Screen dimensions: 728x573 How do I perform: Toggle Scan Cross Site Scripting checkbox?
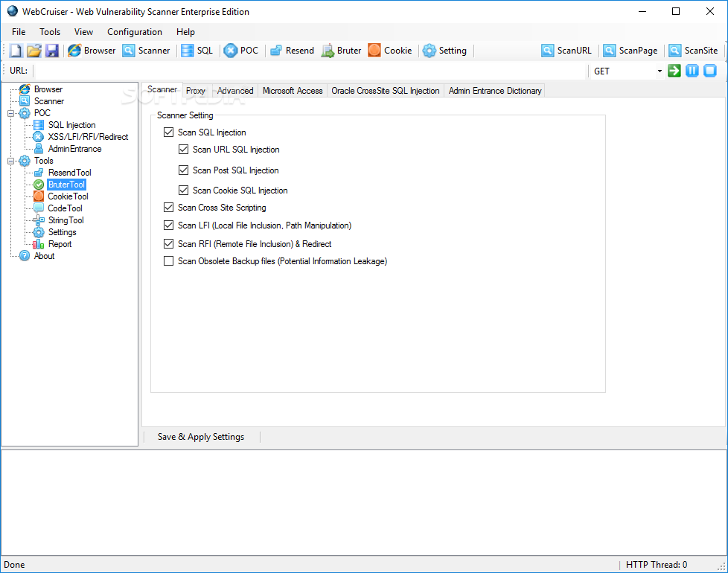[x=168, y=208]
